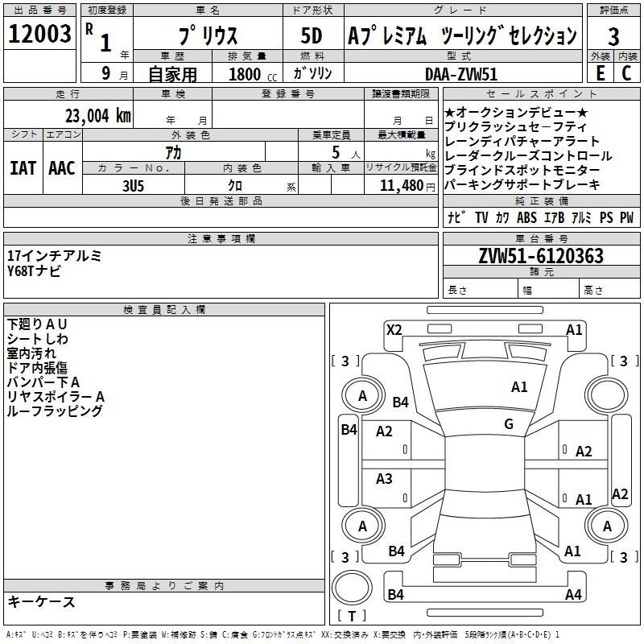
Task: Click the G mark on the diagram
Action: 509,423
